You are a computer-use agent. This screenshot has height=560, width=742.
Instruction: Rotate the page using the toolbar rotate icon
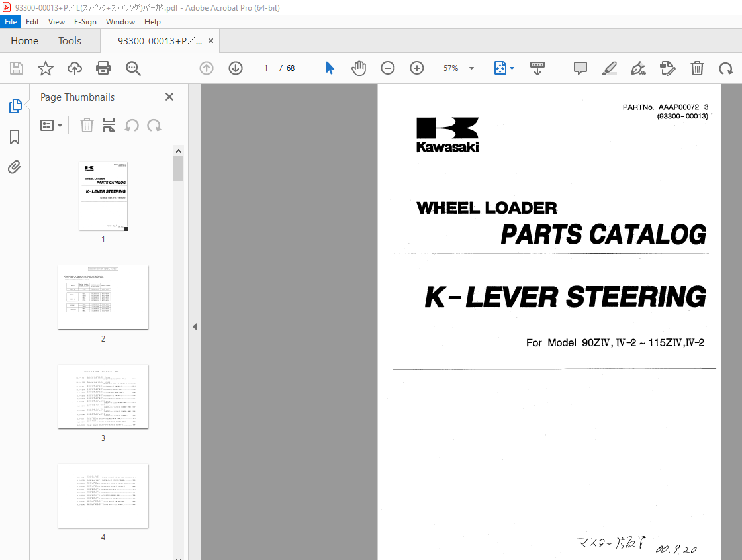coord(725,69)
